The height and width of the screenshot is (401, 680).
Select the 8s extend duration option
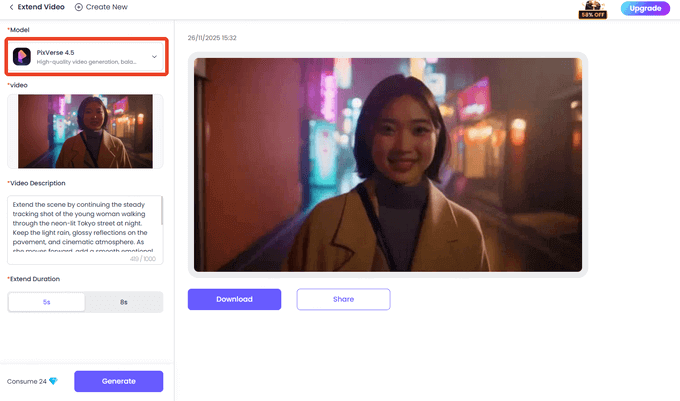click(123, 302)
